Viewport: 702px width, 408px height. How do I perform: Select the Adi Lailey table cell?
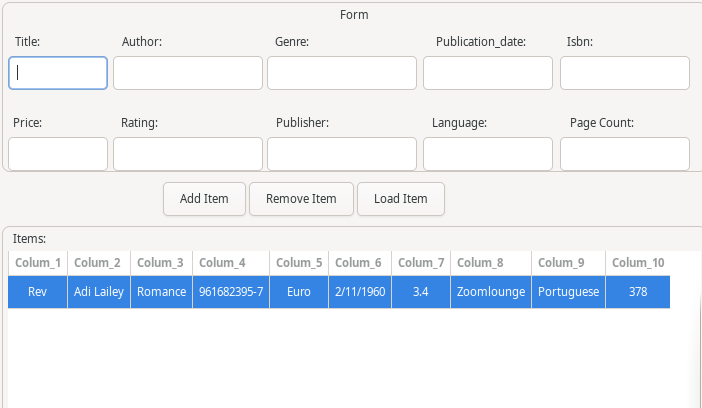pos(98,292)
